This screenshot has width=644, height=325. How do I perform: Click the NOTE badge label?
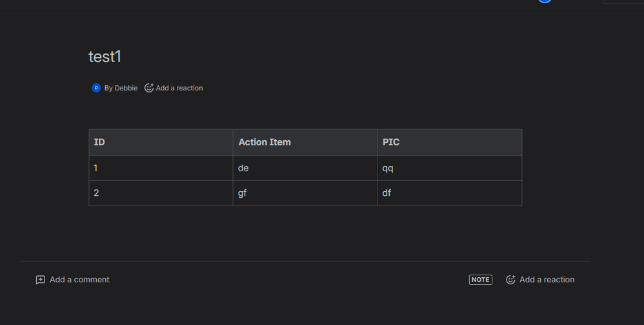tap(480, 280)
